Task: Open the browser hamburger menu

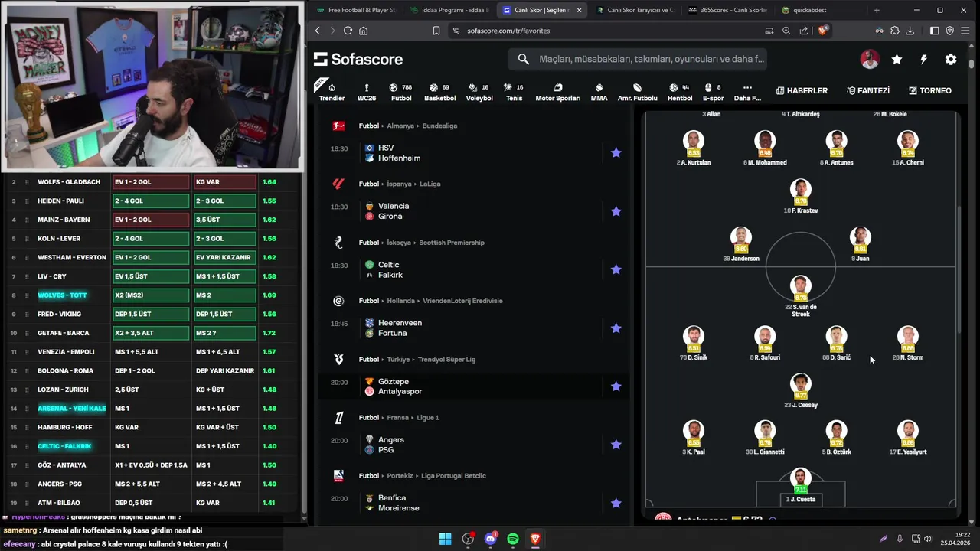Action: [x=965, y=31]
